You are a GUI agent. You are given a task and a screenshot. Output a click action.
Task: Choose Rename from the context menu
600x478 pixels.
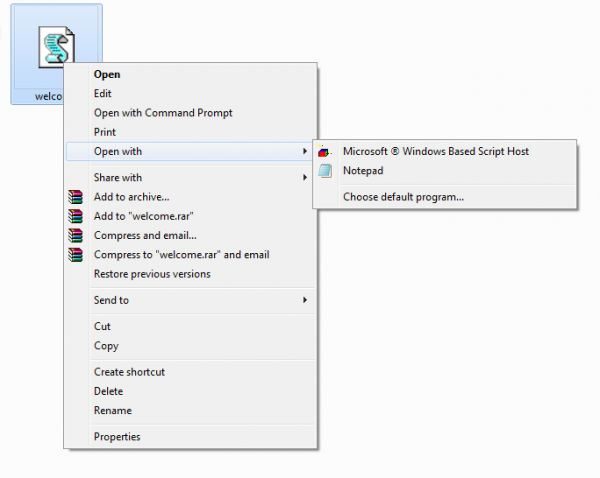(190, 411)
